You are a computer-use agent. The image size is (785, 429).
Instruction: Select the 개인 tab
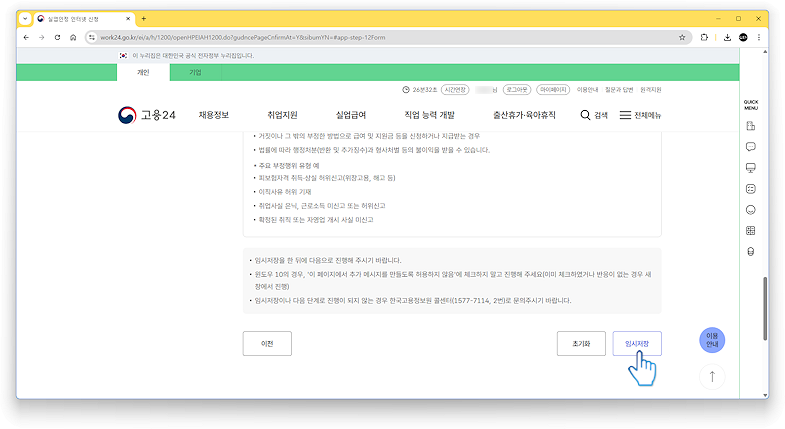tap(143, 73)
